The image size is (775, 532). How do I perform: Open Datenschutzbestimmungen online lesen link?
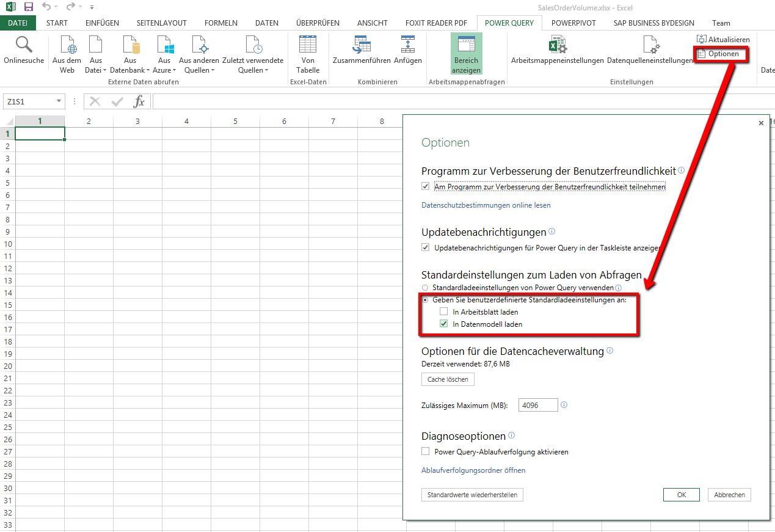(x=486, y=205)
